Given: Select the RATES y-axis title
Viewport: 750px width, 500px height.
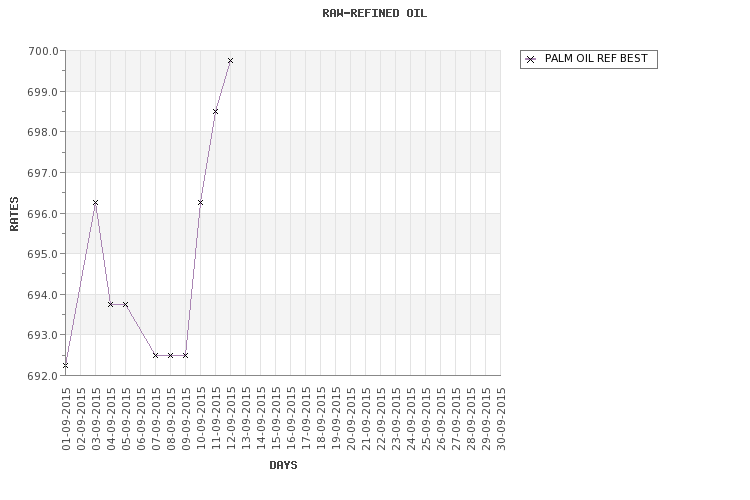Looking at the screenshot, I should 15,213.
